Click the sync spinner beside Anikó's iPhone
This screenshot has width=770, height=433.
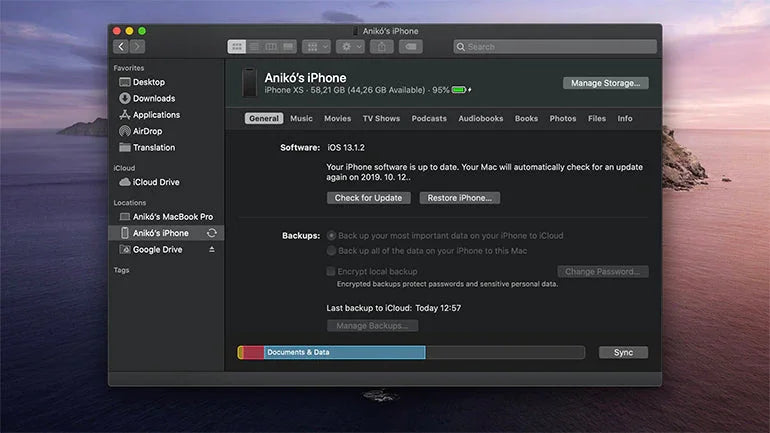click(212, 233)
